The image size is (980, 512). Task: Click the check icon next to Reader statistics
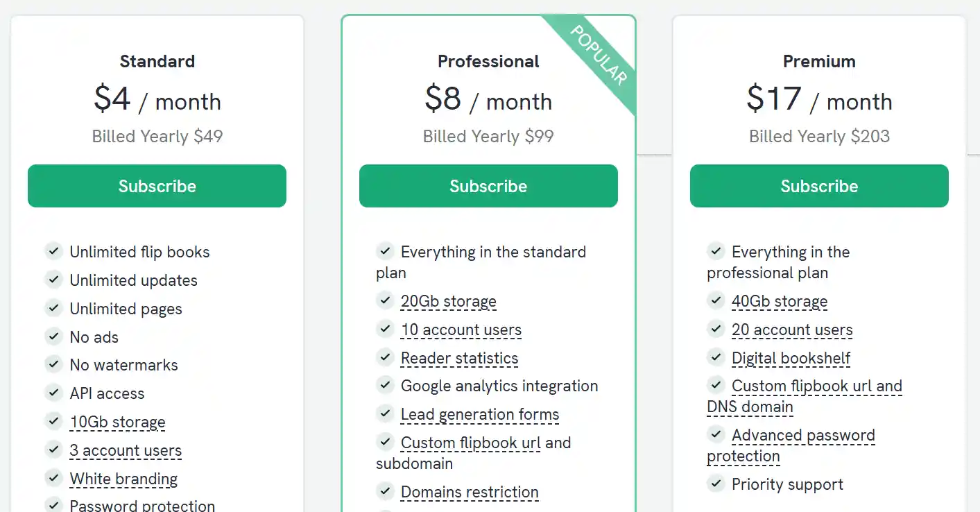(385, 357)
